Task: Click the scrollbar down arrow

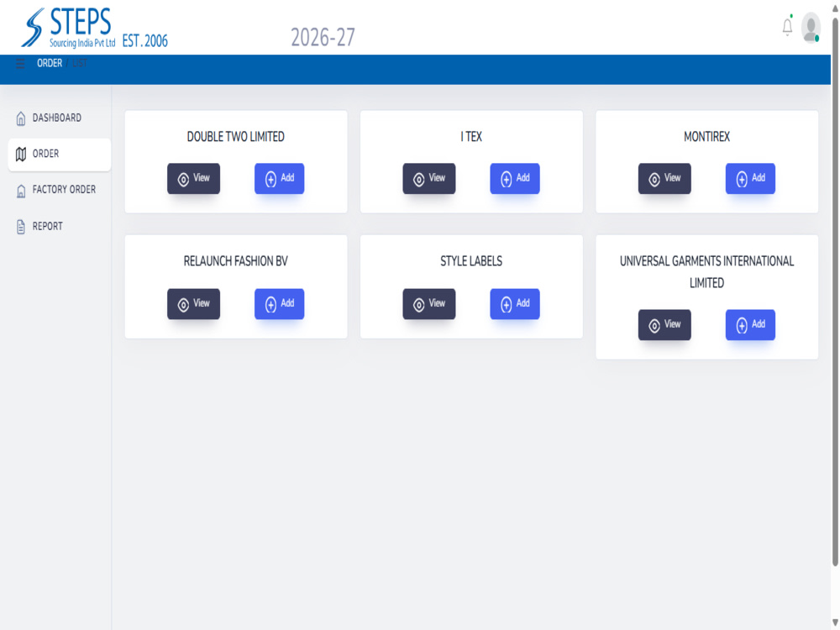Action: [835, 623]
